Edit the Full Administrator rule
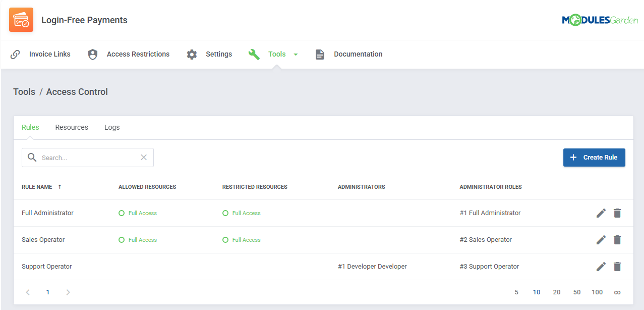 pos(601,213)
